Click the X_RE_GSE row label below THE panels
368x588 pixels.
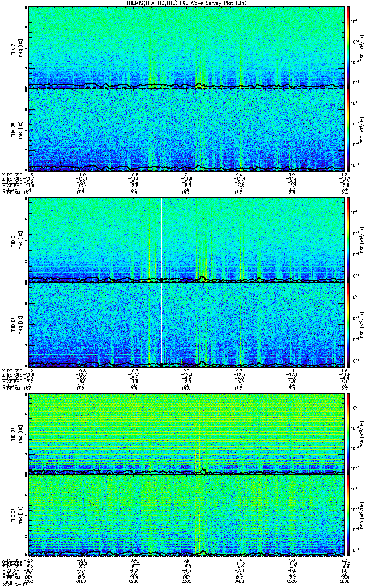11,561
